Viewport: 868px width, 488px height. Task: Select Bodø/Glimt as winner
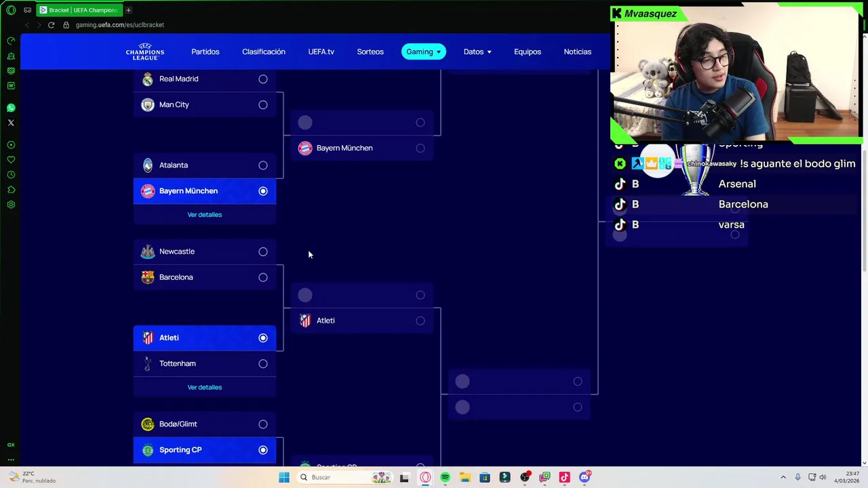click(263, 424)
